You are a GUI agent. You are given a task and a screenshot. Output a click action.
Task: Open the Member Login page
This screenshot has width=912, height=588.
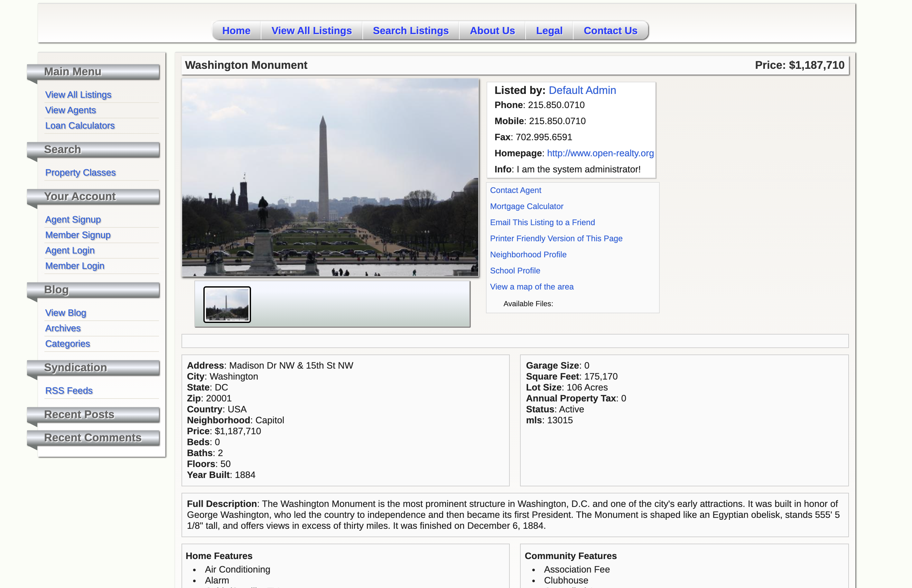pyautogui.click(x=75, y=266)
